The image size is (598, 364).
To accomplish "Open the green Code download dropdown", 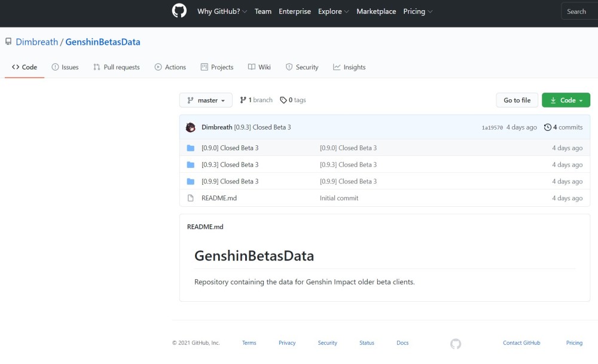I will pos(566,100).
